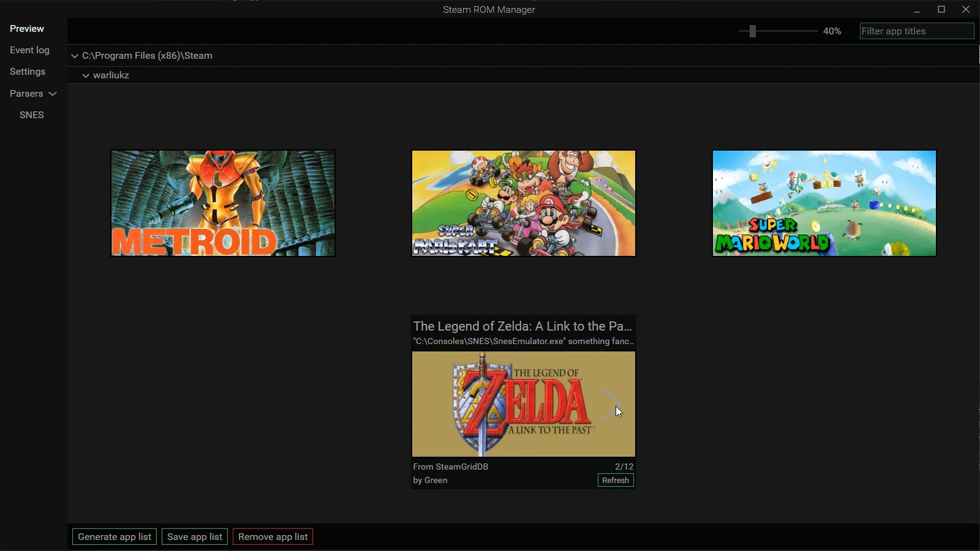Refresh the Zelda artwork
Viewport: 980px width, 551px height.
[x=616, y=481]
